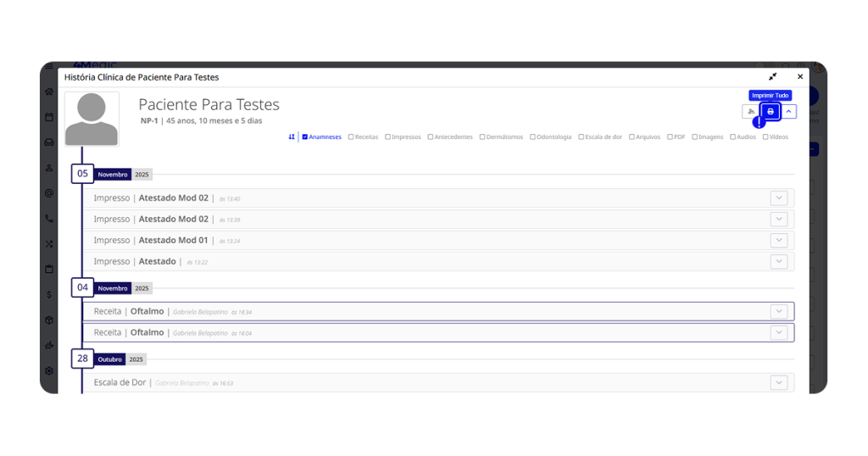The image size is (868, 456).
Task: Enable the Receitas filter checkbox
Action: [351, 136]
